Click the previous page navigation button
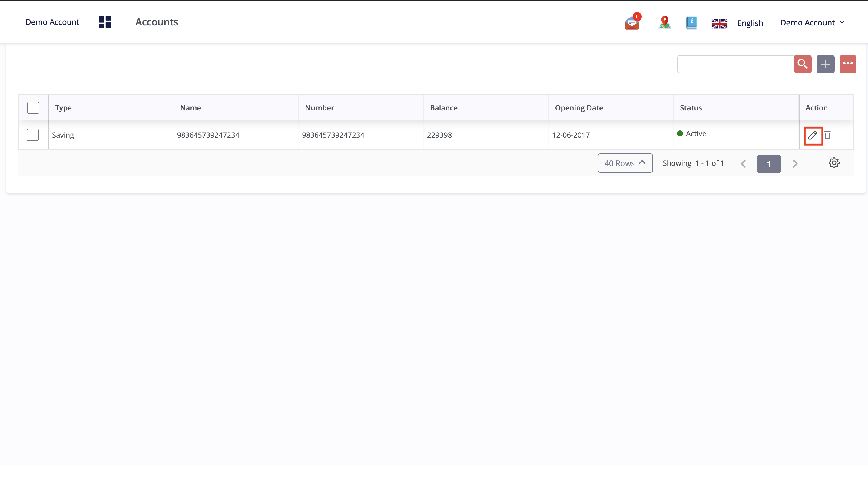 tap(744, 164)
